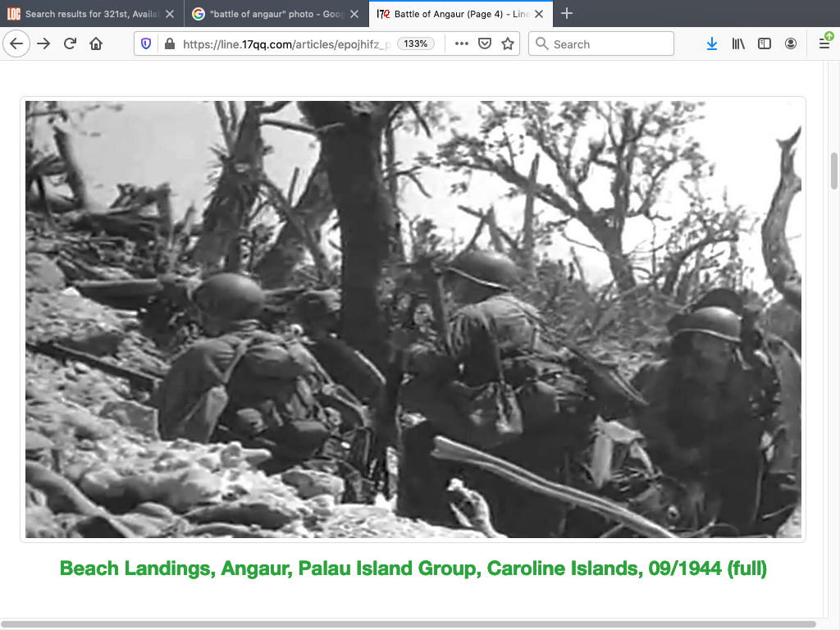The width and height of the screenshot is (840, 630).
Task: Open the hamburger application menu
Action: click(824, 44)
